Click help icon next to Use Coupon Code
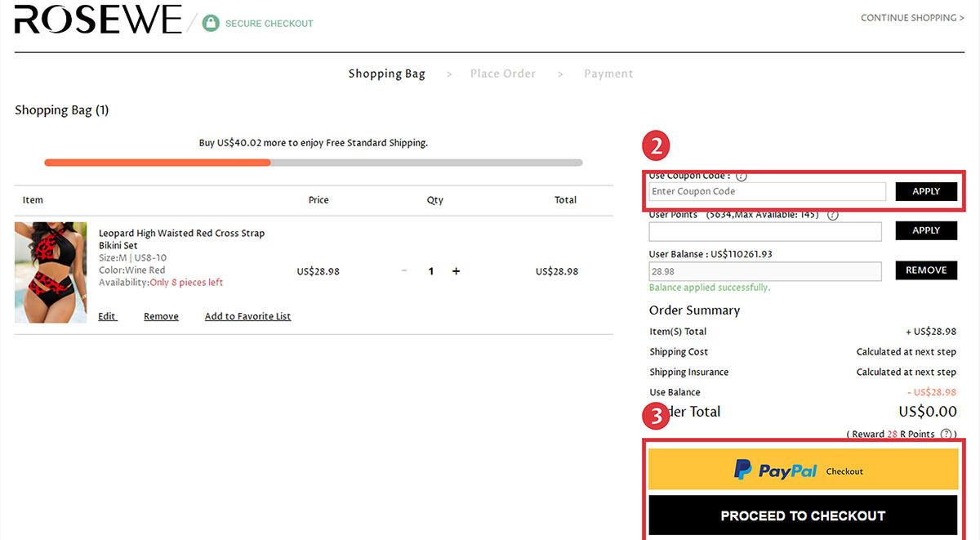This screenshot has height=540, width=980. coord(741,176)
